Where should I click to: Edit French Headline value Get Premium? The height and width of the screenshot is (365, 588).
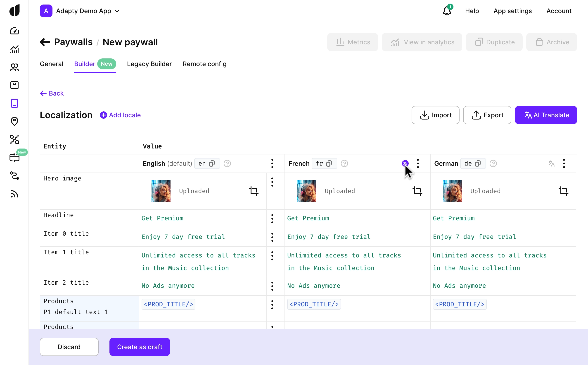308,218
